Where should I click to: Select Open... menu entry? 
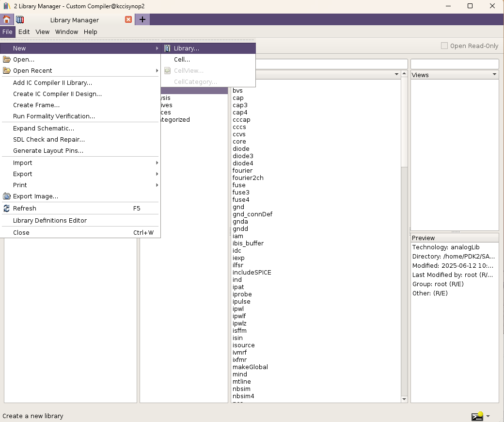point(80,60)
